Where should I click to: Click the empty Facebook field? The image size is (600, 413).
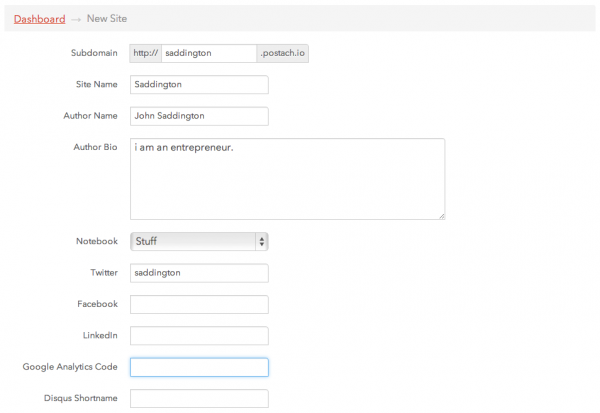(x=199, y=304)
